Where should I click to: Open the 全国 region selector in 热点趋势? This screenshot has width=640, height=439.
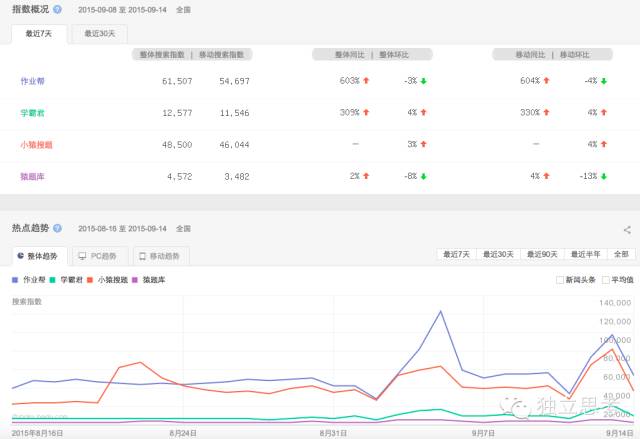(x=184, y=229)
